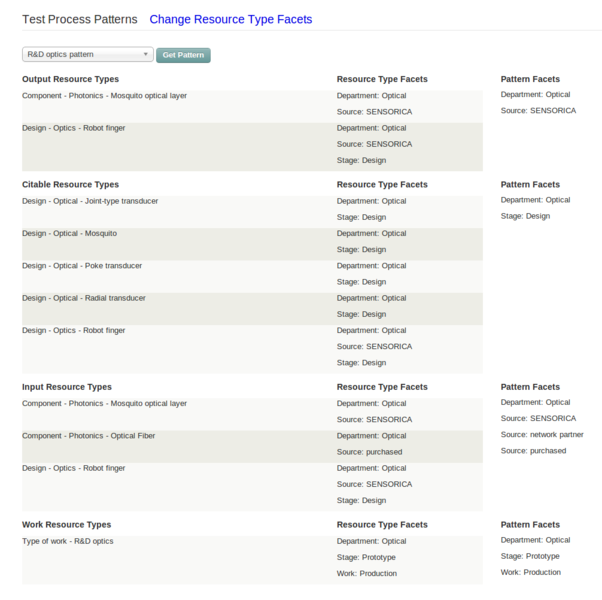Image resolution: width=602 pixels, height=600 pixels.
Task: Click Pattern Facets header in the Output section
Action: (530, 79)
